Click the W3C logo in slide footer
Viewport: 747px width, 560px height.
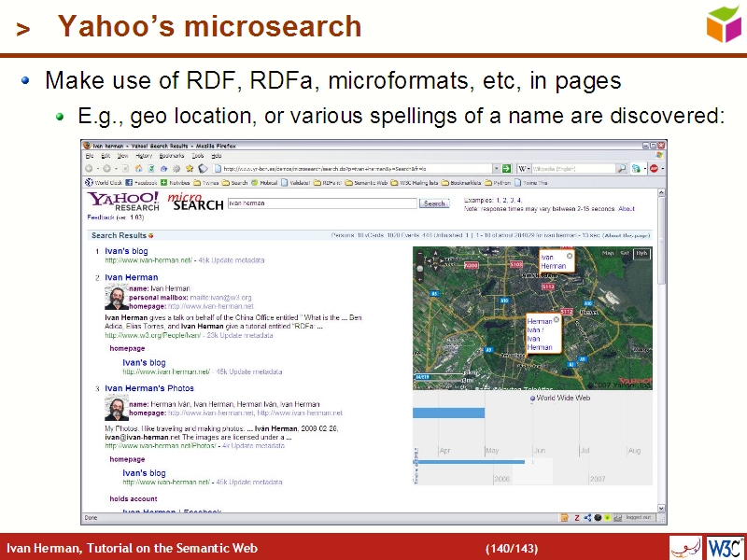(x=725, y=547)
